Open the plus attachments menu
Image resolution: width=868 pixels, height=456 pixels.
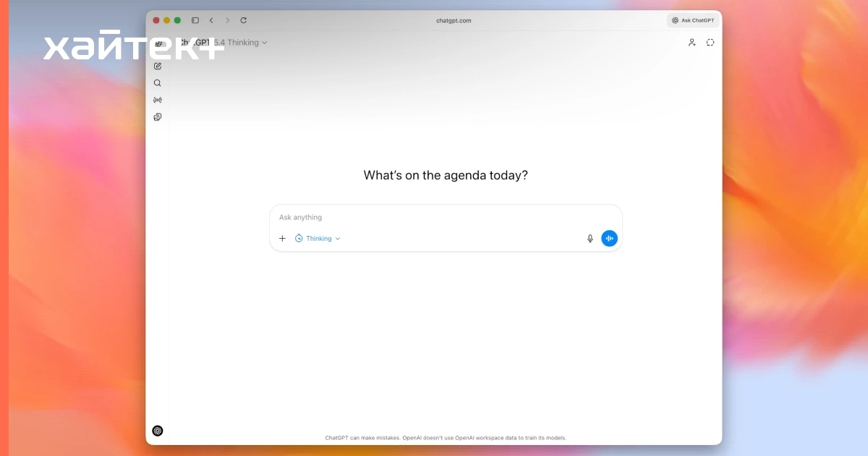click(x=282, y=238)
